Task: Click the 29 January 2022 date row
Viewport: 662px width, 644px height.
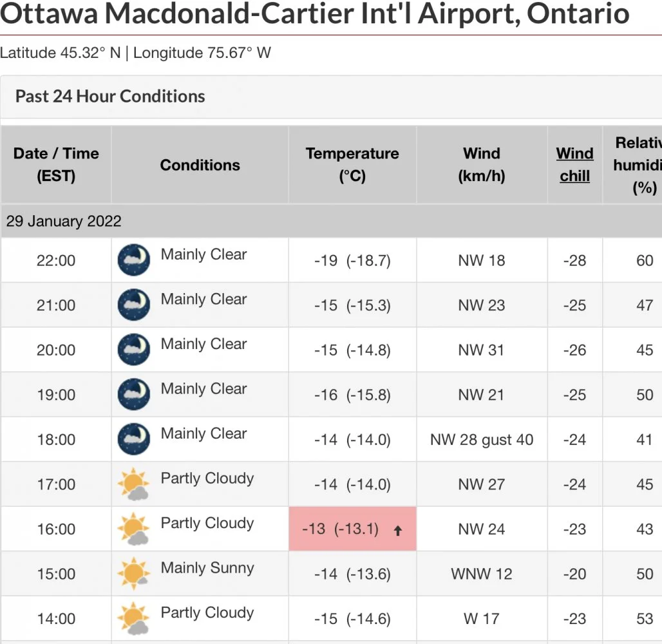Action: pos(64,222)
